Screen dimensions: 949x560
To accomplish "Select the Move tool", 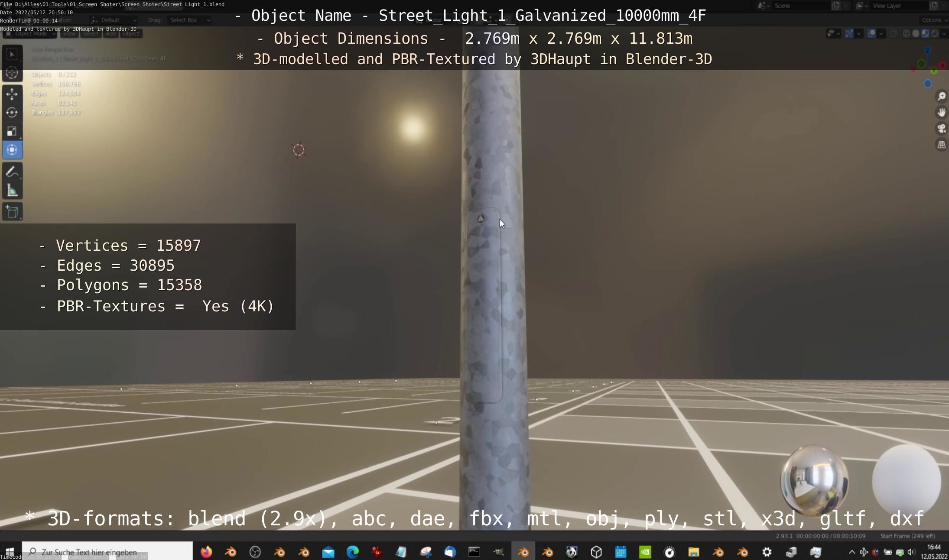I will click(x=12, y=94).
